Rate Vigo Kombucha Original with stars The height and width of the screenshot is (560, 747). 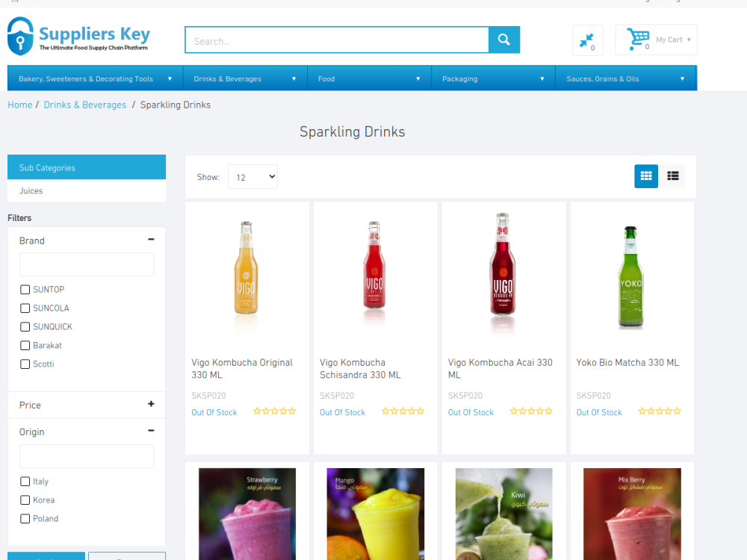(274, 411)
